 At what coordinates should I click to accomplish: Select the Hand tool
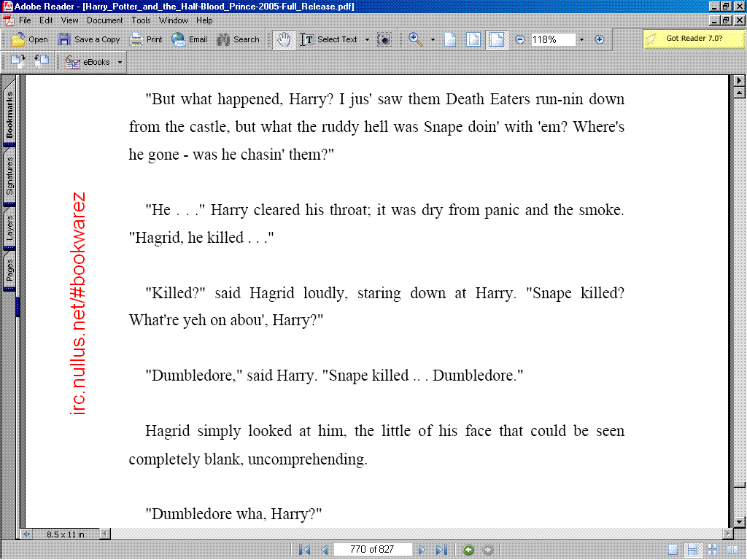click(x=284, y=39)
